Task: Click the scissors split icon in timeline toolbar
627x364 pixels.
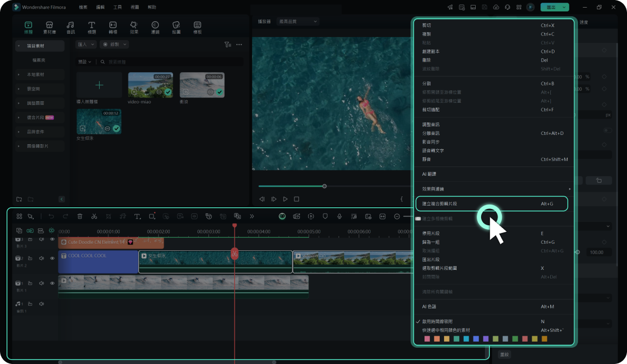Action: click(94, 217)
